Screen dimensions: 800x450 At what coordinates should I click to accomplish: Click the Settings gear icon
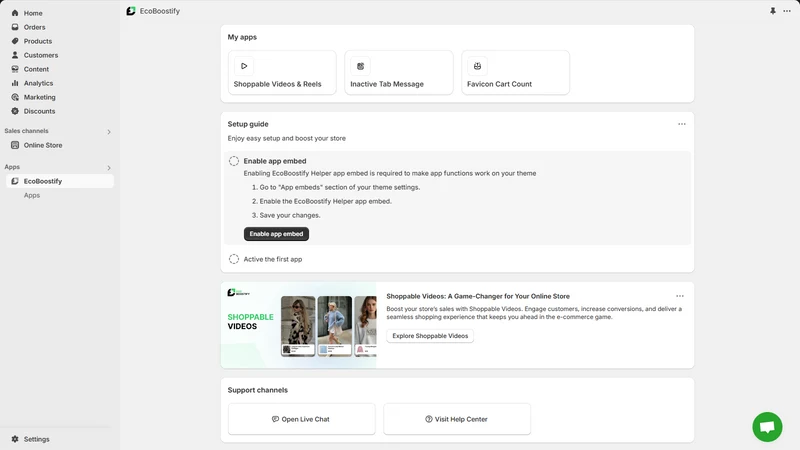coord(15,439)
